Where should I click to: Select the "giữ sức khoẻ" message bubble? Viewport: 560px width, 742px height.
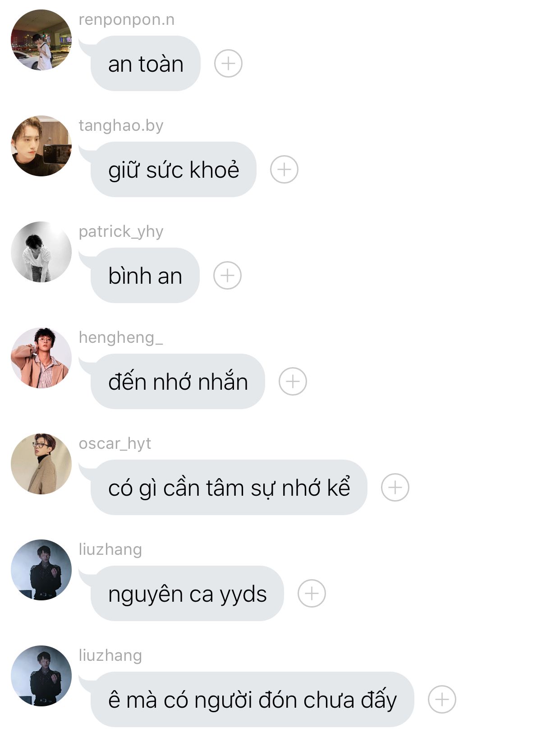(173, 170)
